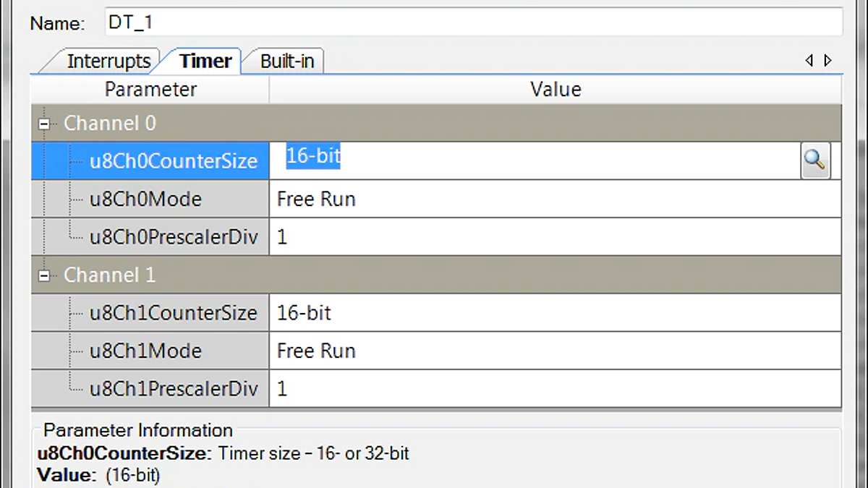Collapse the Channel 1 group
Screen dimensions: 868x488
(x=44, y=275)
